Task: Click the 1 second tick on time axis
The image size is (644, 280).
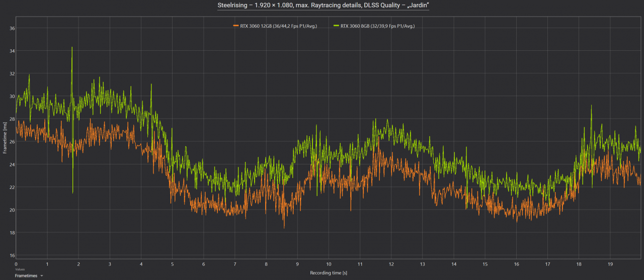Action: [47, 263]
